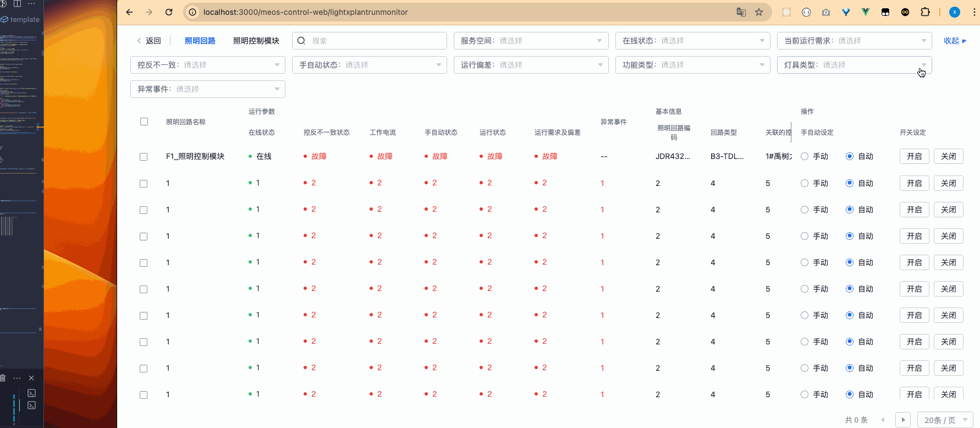Open the translate page icon
The height and width of the screenshot is (428, 980).
coord(741,12)
